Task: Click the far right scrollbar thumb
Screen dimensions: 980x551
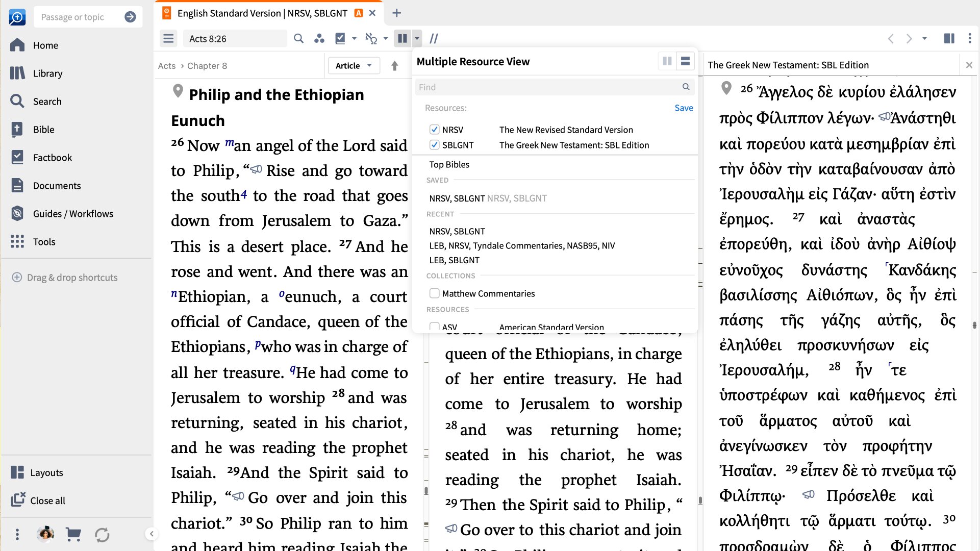Action: (x=974, y=325)
